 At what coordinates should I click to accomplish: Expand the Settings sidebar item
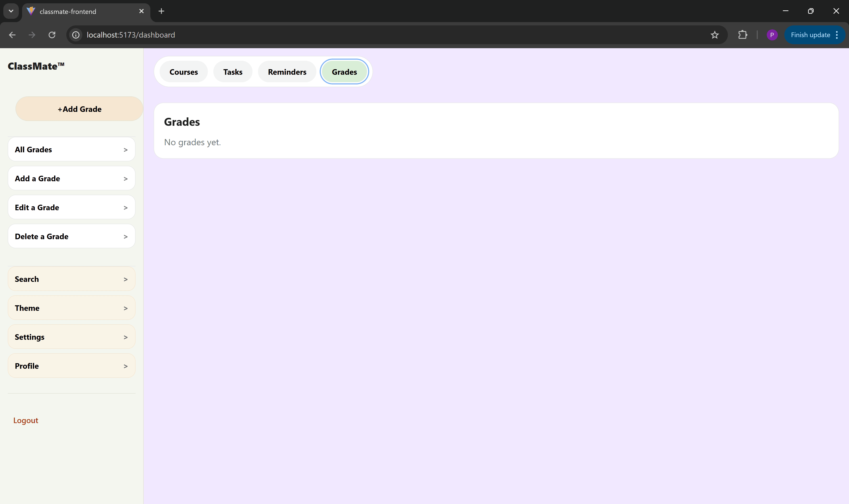pos(72,337)
